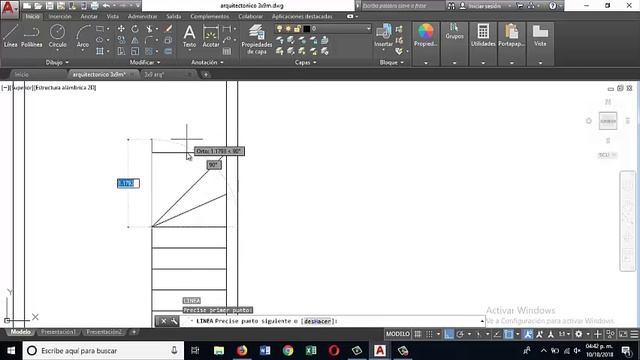Toggle layer lock icon in Capas
This screenshot has height=360, width=640.
[297, 29]
